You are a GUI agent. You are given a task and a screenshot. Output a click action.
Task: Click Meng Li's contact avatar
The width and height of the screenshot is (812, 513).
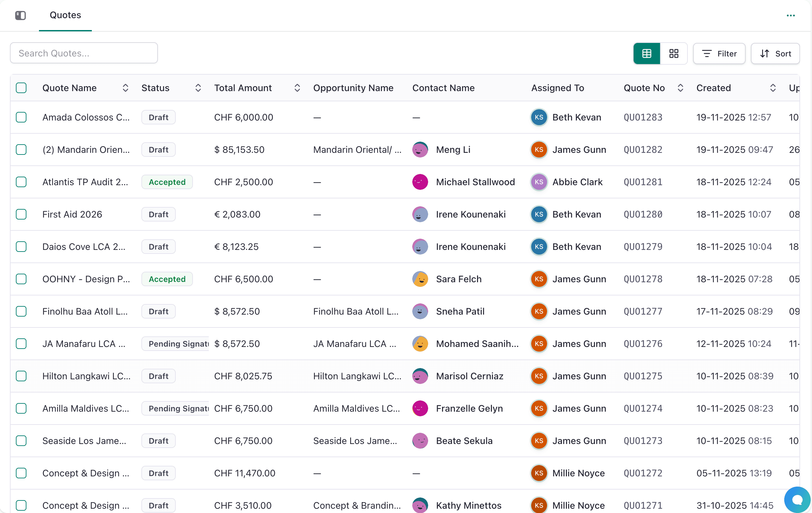420,150
